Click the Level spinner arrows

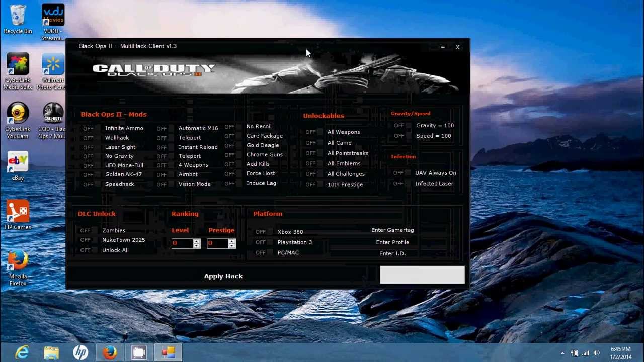pyautogui.click(x=197, y=243)
